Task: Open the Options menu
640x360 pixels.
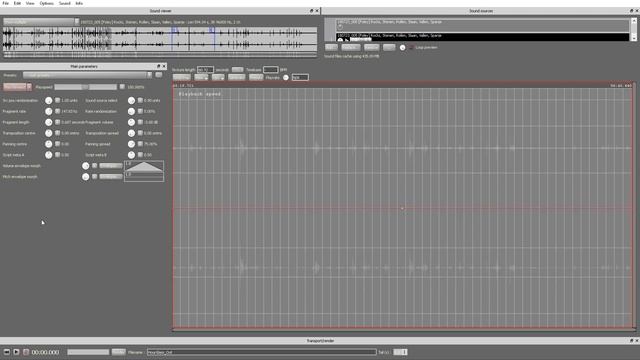Action: pos(47,3)
